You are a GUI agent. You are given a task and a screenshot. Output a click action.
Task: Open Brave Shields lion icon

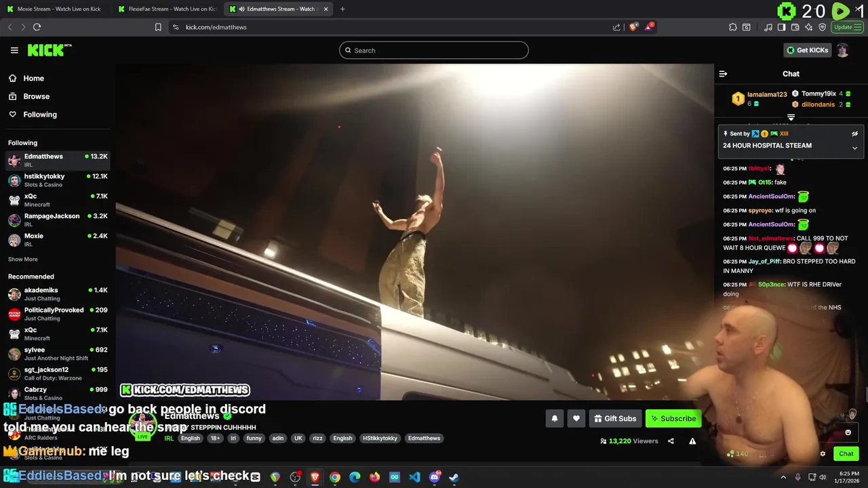(x=633, y=27)
